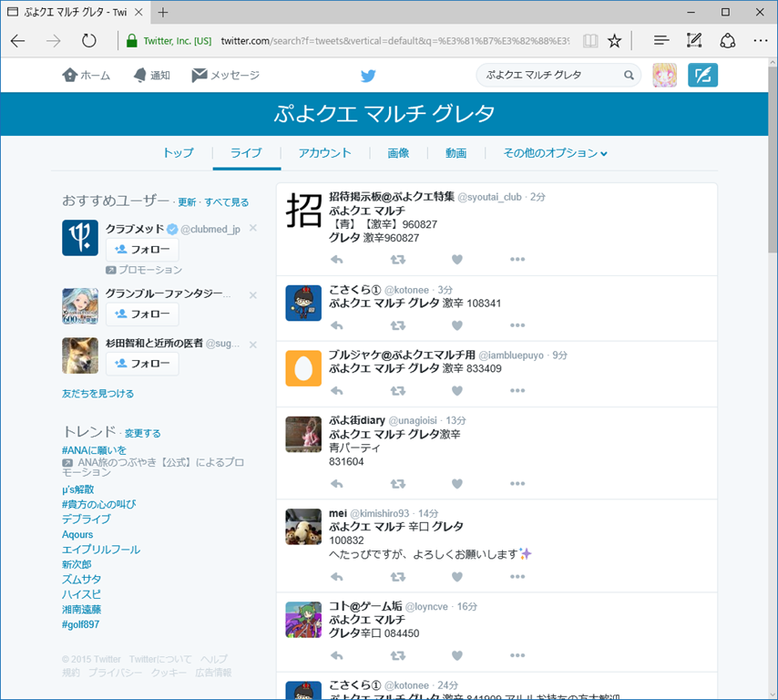Make a web note pen icon
The image size is (778, 700).
(693, 41)
